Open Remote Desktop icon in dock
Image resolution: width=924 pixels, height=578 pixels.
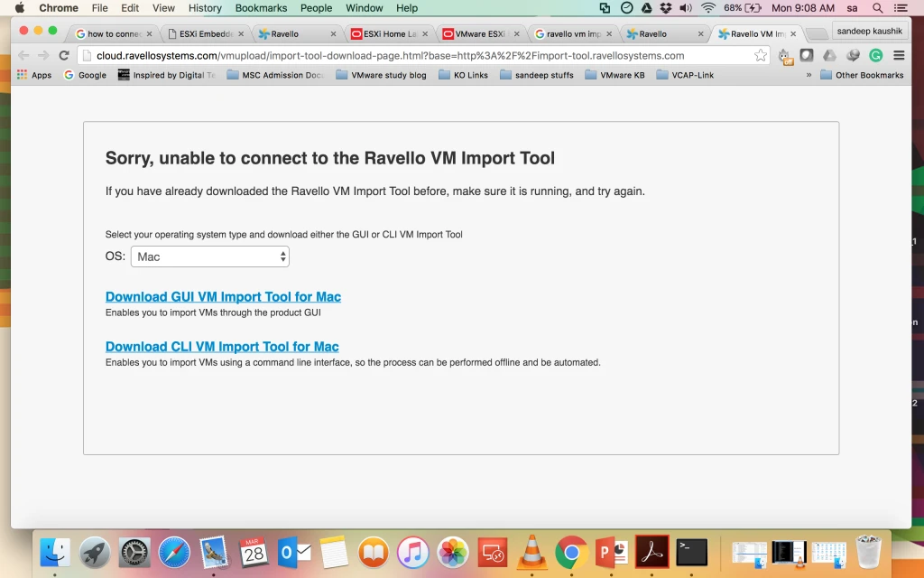point(492,553)
